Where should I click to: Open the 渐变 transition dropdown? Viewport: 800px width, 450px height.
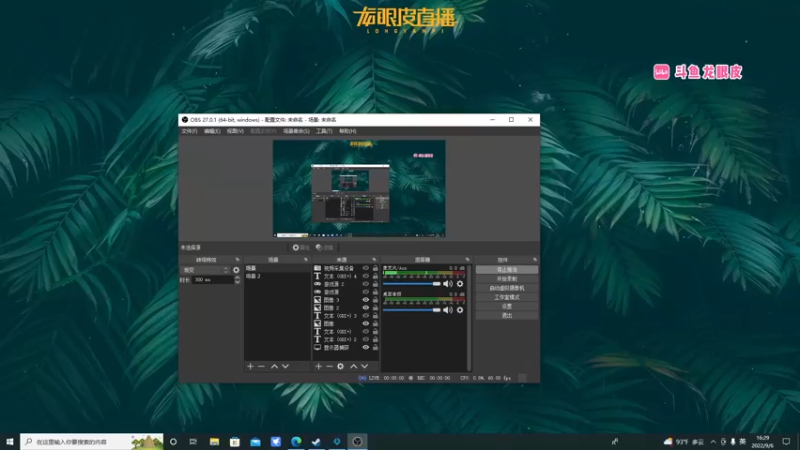[x=206, y=270]
